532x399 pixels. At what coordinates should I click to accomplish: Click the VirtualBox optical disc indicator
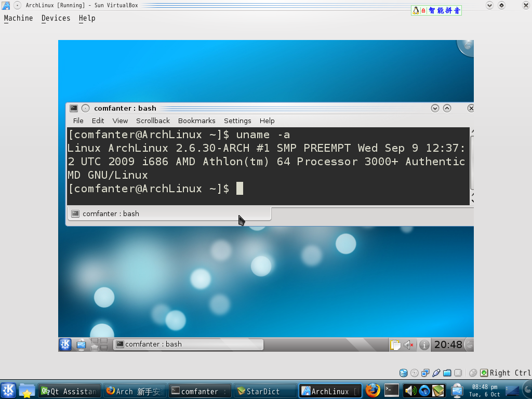414,373
